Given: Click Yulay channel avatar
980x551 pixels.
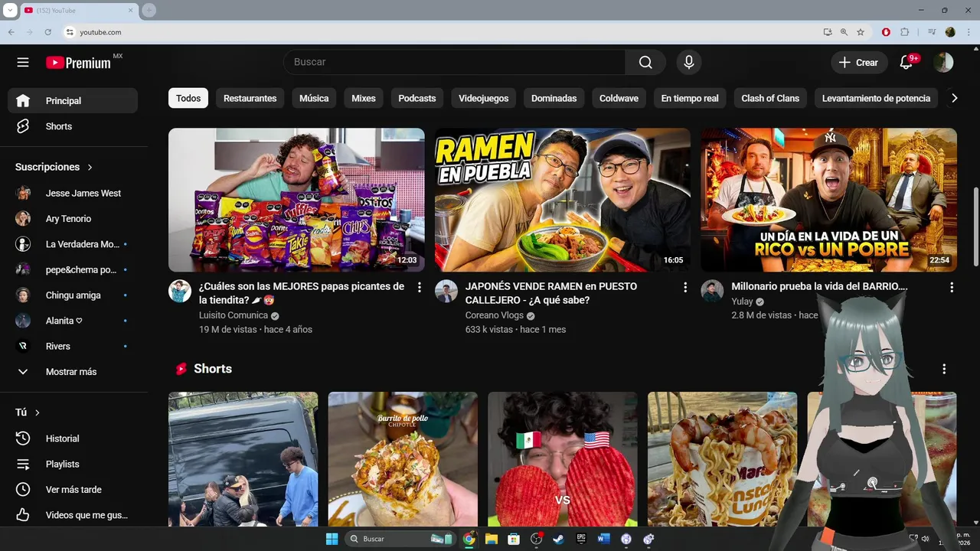Looking at the screenshot, I should [712, 291].
